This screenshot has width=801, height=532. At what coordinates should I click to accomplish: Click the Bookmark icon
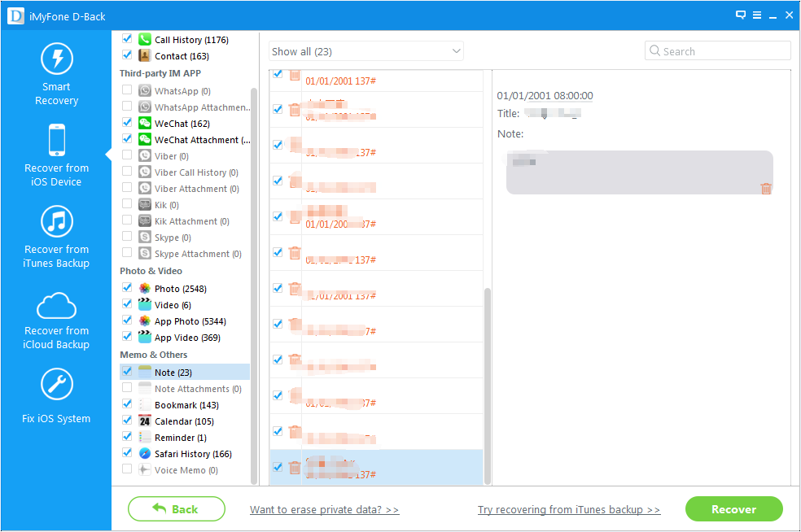pyautogui.click(x=145, y=405)
